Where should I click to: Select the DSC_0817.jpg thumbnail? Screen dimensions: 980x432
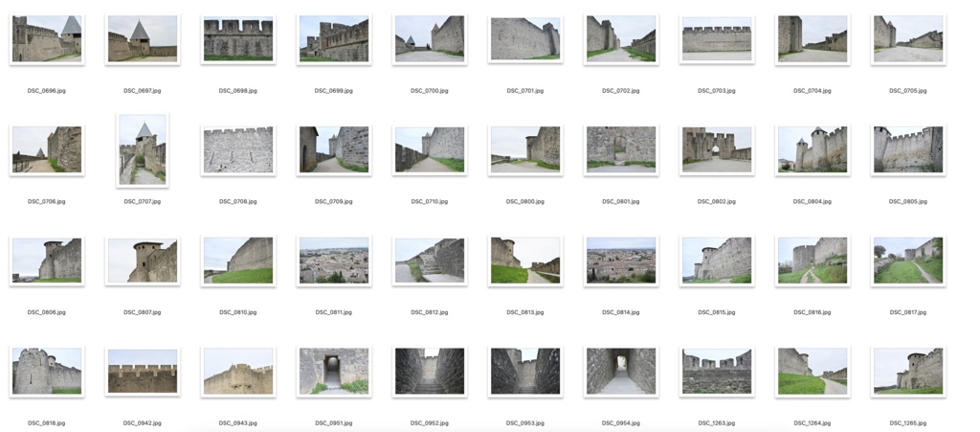click(x=908, y=261)
